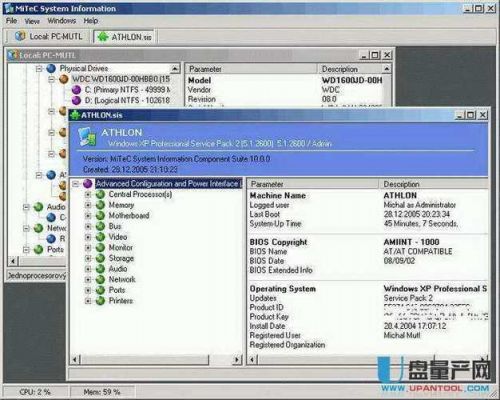The width and height of the screenshot is (500, 400).
Task: Click the ATHLON tree's horizontal scrollbar right arrow
Action: 237,359
